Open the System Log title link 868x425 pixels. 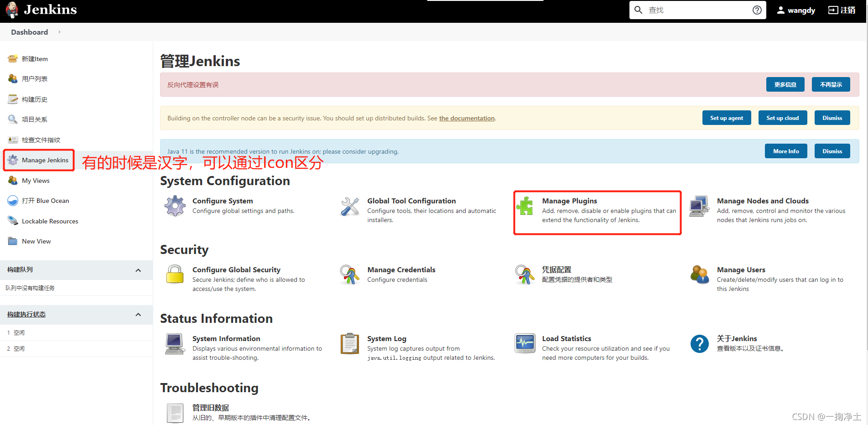(x=387, y=338)
